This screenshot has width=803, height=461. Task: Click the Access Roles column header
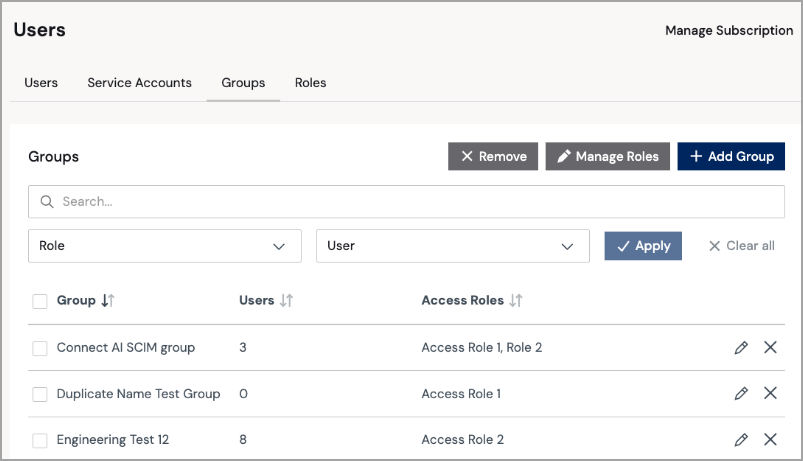coord(463,300)
